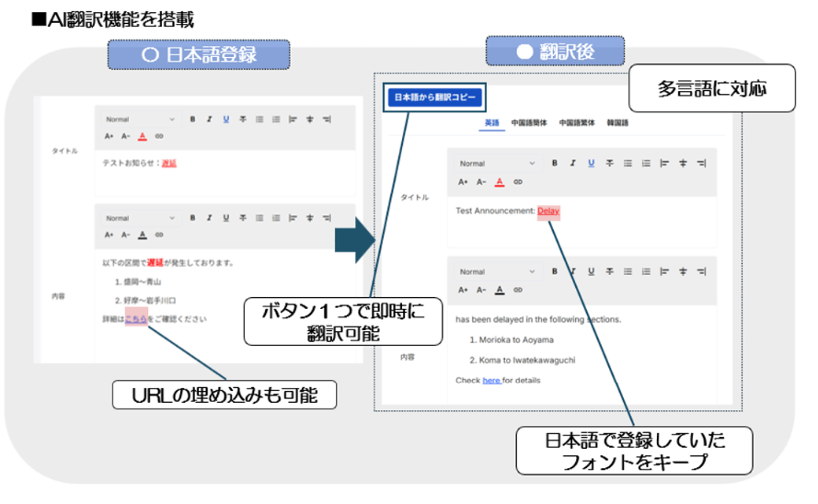Screen dimensions: 818x504
Task: Click strikethrough icon in translated title editor toolbar
Action: click(609, 164)
